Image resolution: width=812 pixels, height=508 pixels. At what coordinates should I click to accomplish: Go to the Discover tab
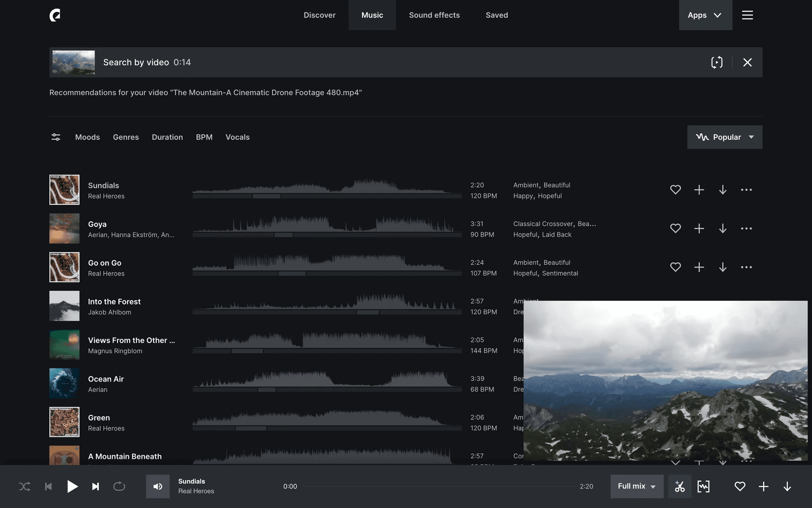point(319,15)
